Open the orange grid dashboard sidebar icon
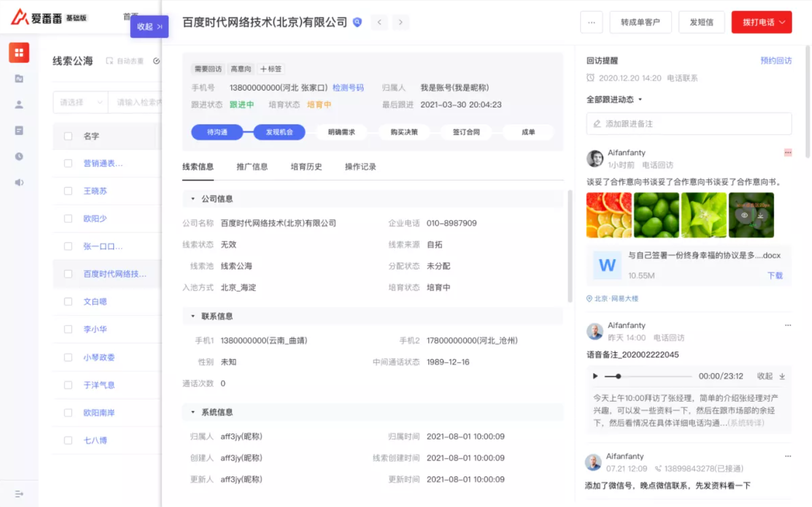 click(19, 52)
